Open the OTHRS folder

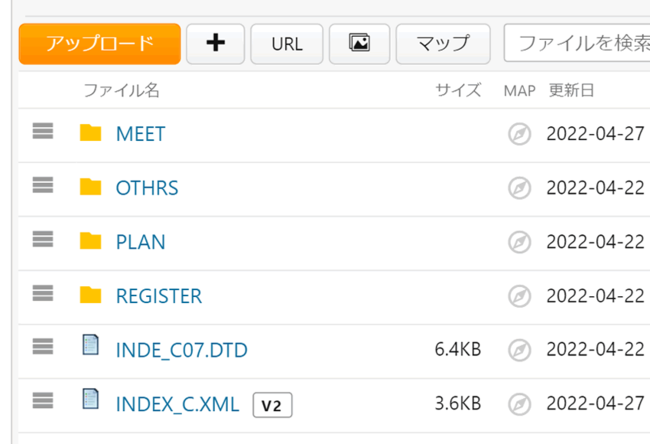(x=147, y=188)
